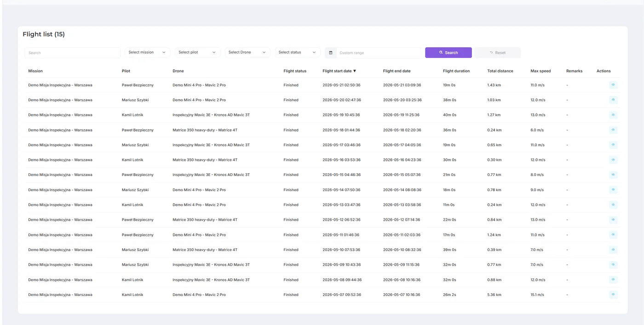Click the Actions column header
This screenshot has height=325, width=644.
604,71
